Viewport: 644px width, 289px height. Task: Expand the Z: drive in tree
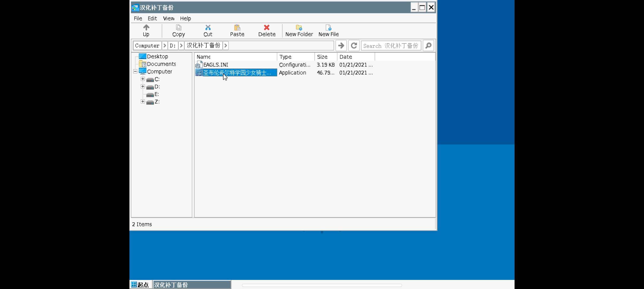(143, 101)
